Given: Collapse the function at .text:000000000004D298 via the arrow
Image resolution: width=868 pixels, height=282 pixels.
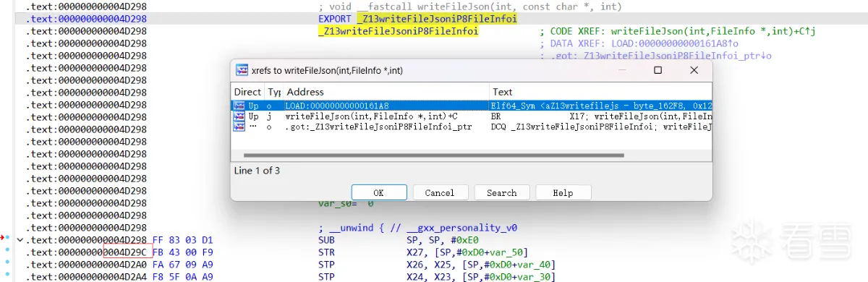Looking at the screenshot, I should (x=20, y=239).
